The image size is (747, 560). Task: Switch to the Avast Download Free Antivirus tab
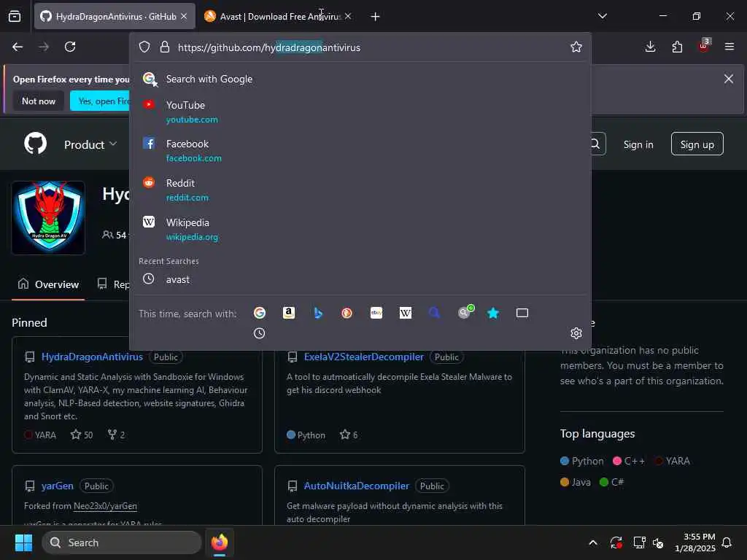tap(278, 16)
